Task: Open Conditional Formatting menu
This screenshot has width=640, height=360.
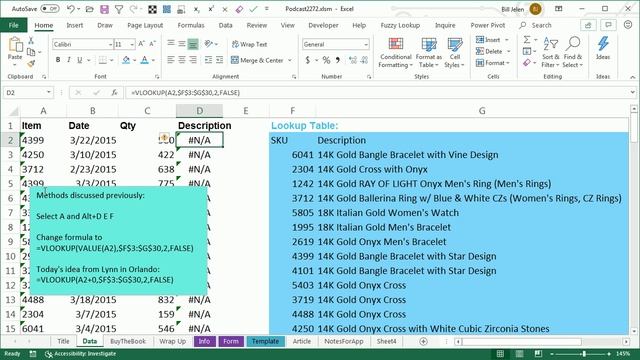Action: pyautogui.click(x=395, y=53)
